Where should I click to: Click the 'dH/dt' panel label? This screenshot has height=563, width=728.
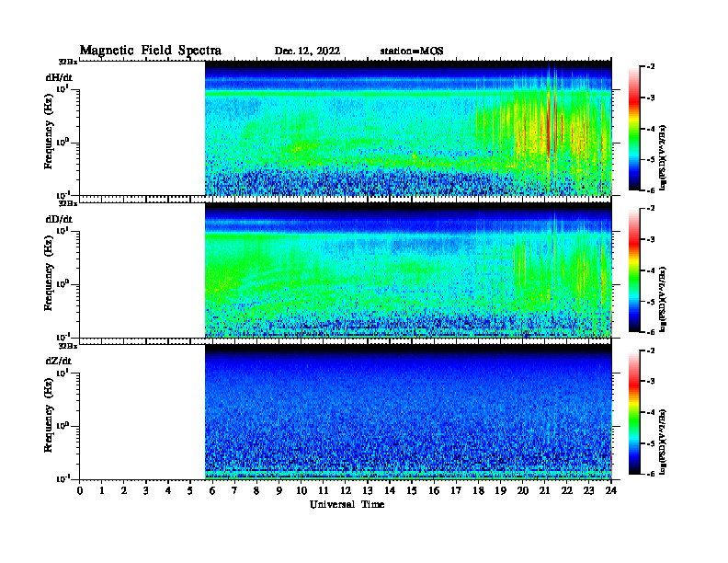coord(59,77)
